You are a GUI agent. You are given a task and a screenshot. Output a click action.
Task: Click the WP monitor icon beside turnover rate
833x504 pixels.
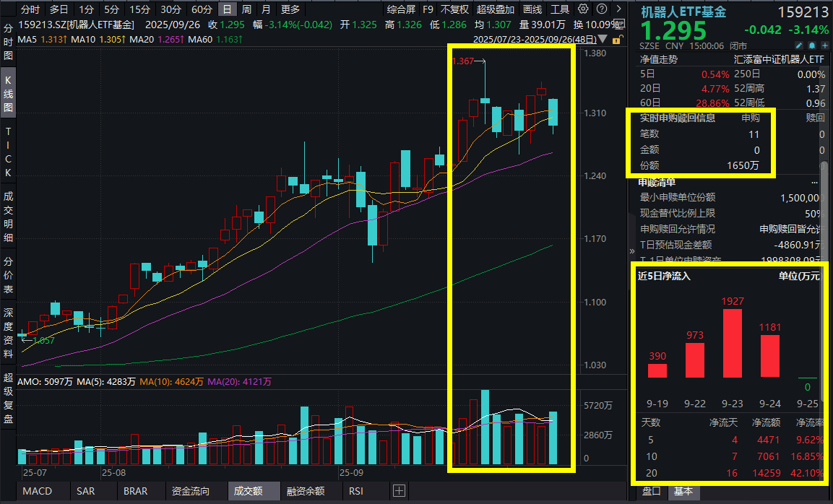coord(620,25)
